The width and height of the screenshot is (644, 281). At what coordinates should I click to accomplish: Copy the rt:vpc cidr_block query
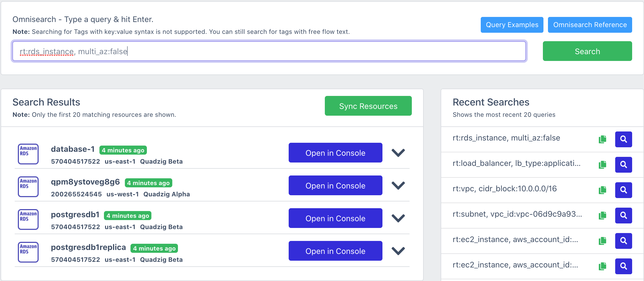pos(602,190)
